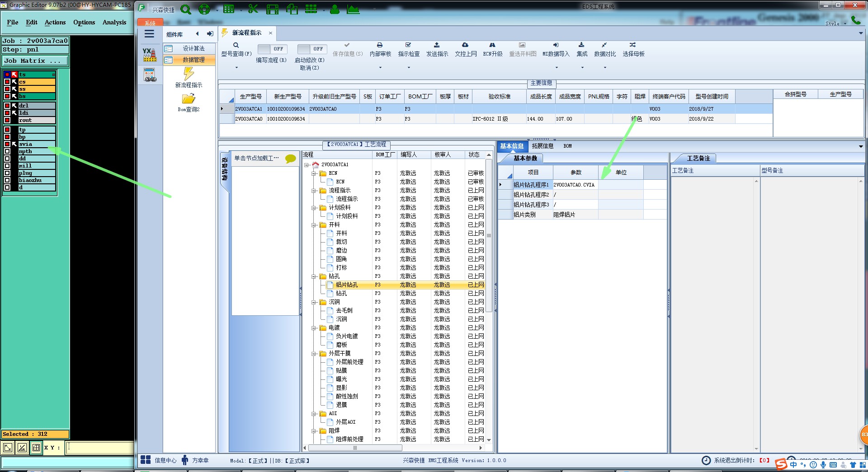Click 集成 download tool
This screenshot has height=472, width=868.
pos(582,49)
